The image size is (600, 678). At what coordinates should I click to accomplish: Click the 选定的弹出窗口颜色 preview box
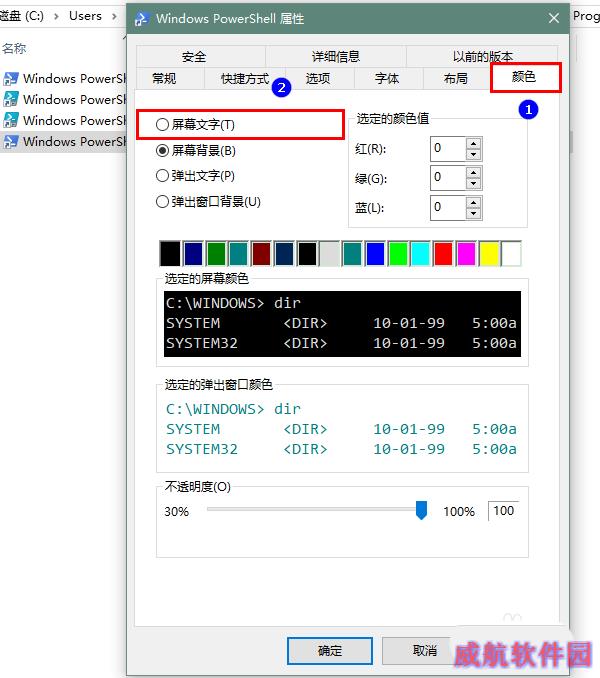pyautogui.click(x=342, y=429)
